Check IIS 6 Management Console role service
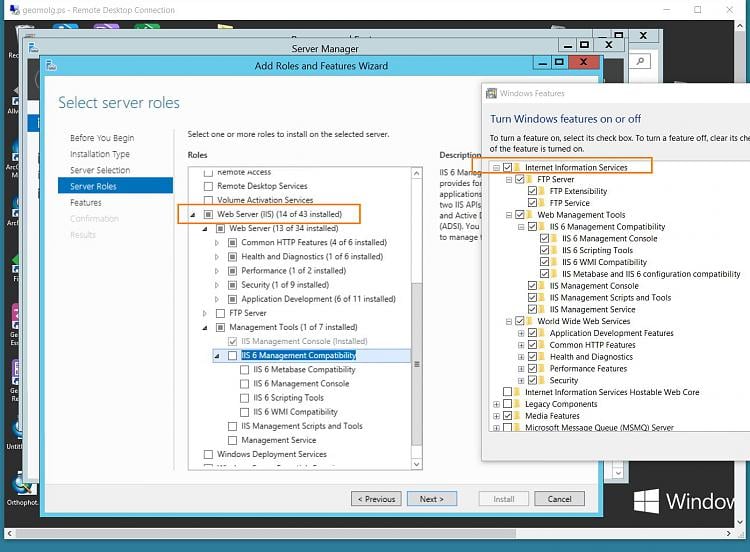The height and width of the screenshot is (552, 750). click(244, 384)
